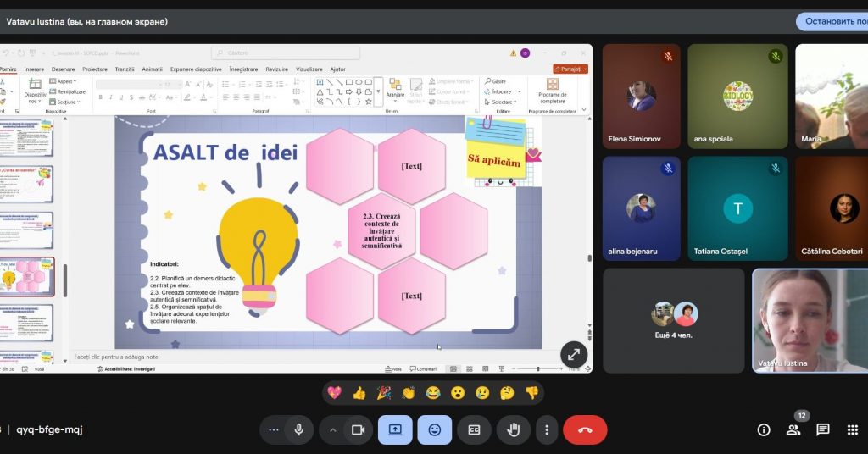Screen dimensions: 868x454
Task: Toggle the microphone on or off
Action: (x=298, y=429)
